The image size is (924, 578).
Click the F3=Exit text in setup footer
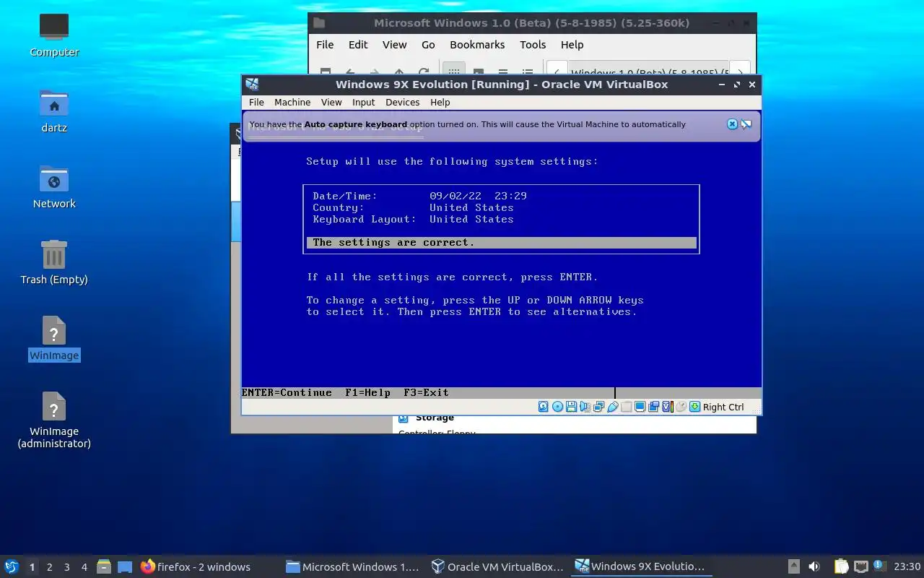point(426,393)
